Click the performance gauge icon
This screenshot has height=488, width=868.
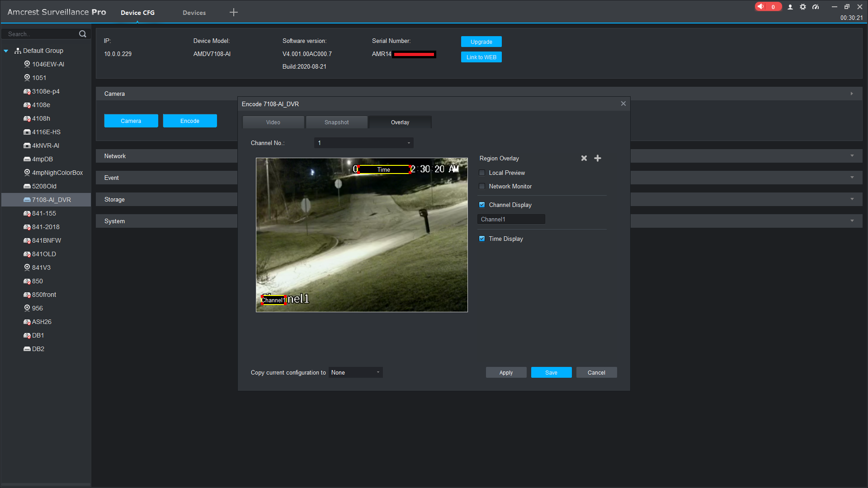point(816,7)
